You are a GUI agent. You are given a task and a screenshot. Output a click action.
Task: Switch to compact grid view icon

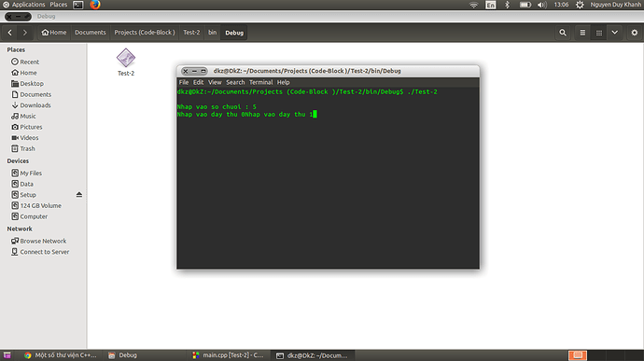click(x=599, y=33)
